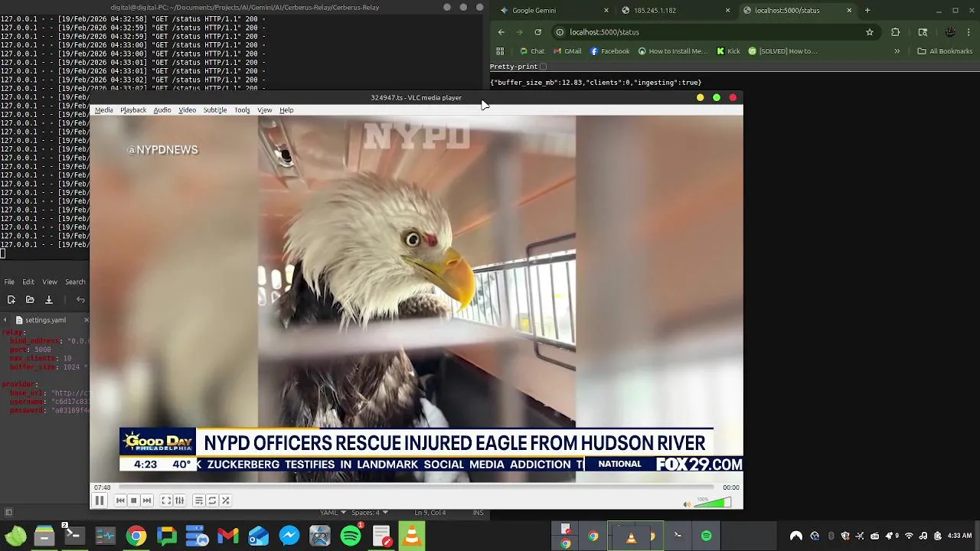Open VLC View menu

(264, 110)
